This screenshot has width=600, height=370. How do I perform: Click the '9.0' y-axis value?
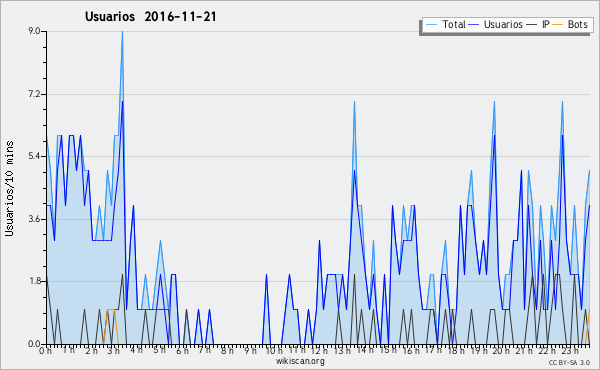pyautogui.click(x=34, y=31)
